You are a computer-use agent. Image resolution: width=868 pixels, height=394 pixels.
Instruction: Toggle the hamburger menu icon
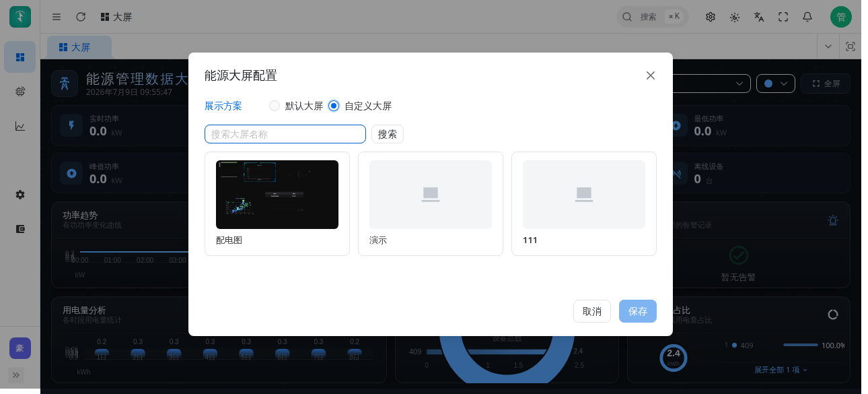(x=57, y=17)
